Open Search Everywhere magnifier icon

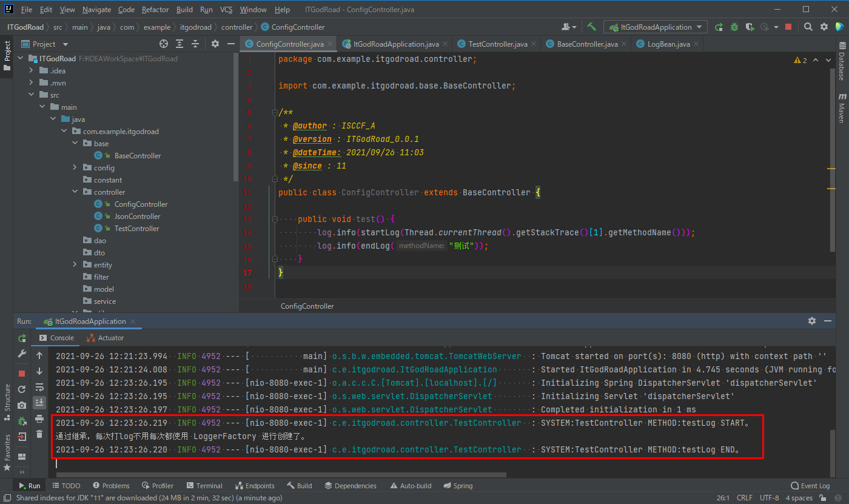click(x=808, y=27)
